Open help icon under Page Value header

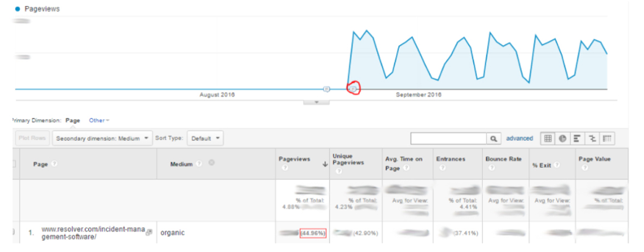pos(584,168)
